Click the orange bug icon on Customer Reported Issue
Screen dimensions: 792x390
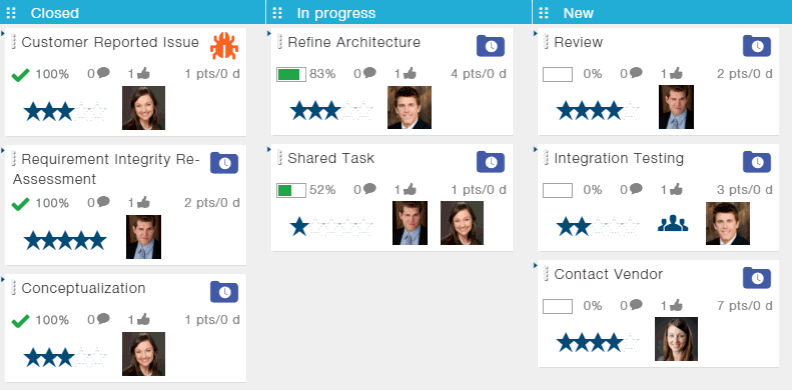pos(224,46)
